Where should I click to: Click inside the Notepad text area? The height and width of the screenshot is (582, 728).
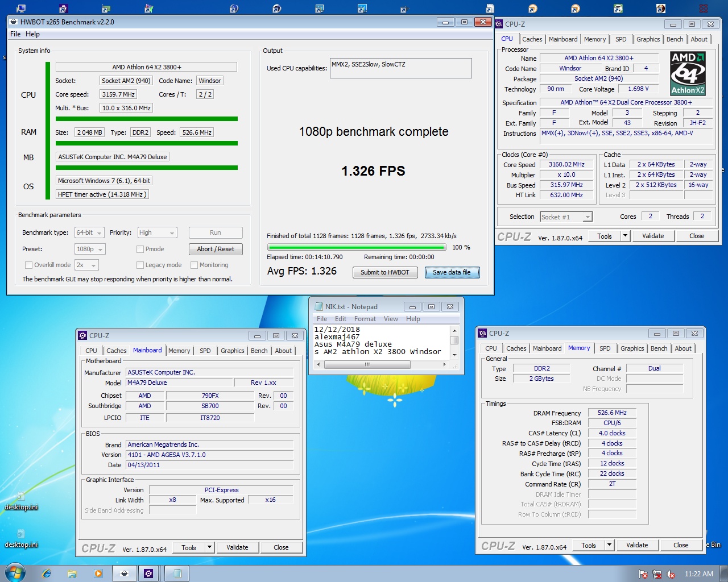[x=381, y=341]
